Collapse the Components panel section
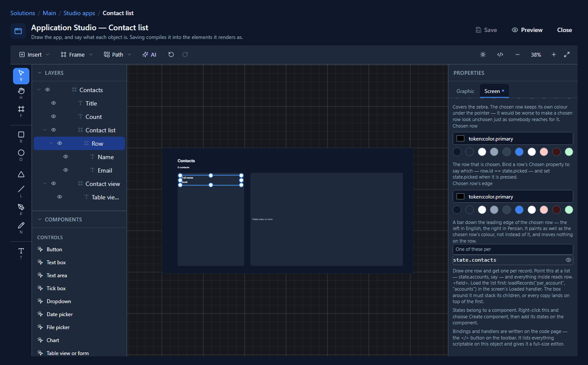The width and height of the screenshot is (588, 365). click(x=40, y=220)
